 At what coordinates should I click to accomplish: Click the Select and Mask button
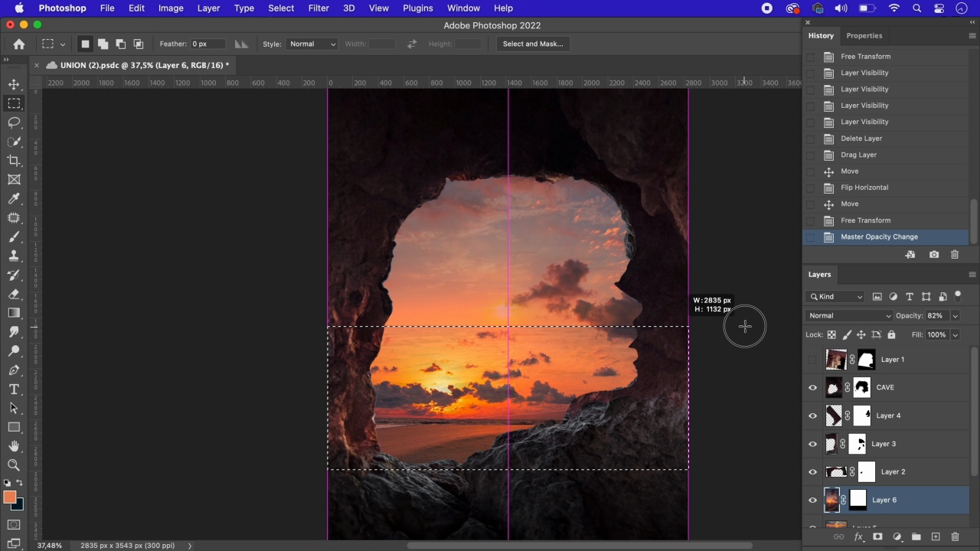[533, 44]
